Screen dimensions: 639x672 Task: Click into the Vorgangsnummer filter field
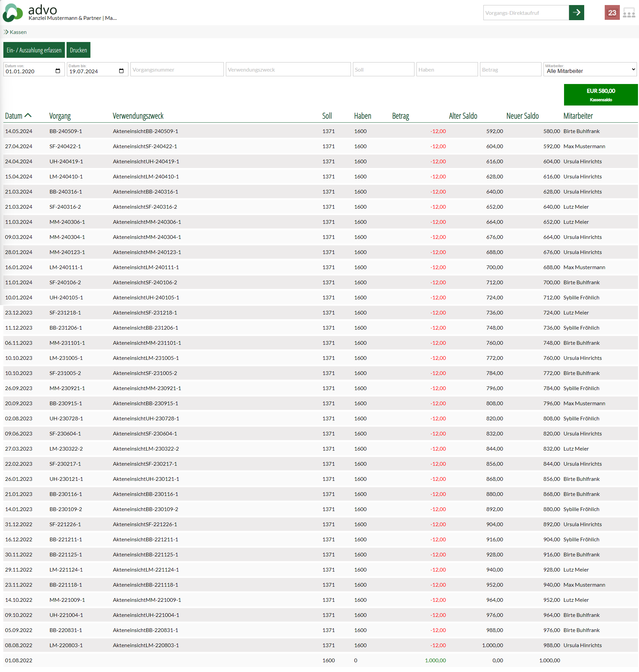177,70
